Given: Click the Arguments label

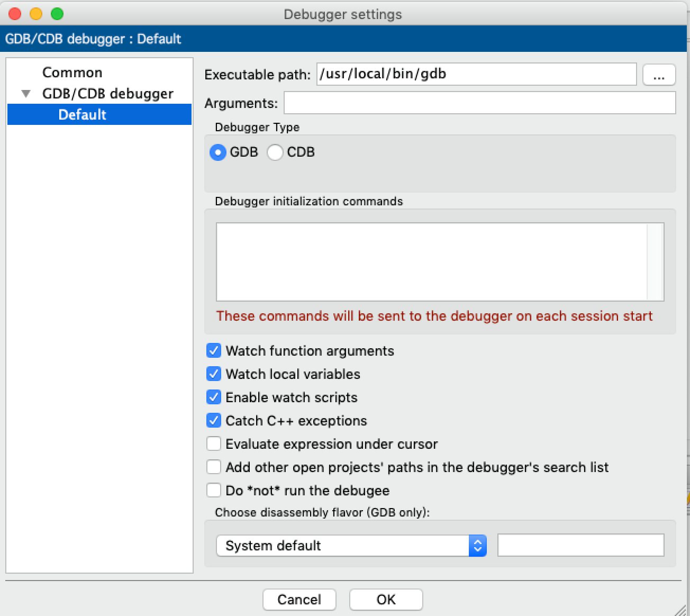Looking at the screenshot, I should point(241,103).
